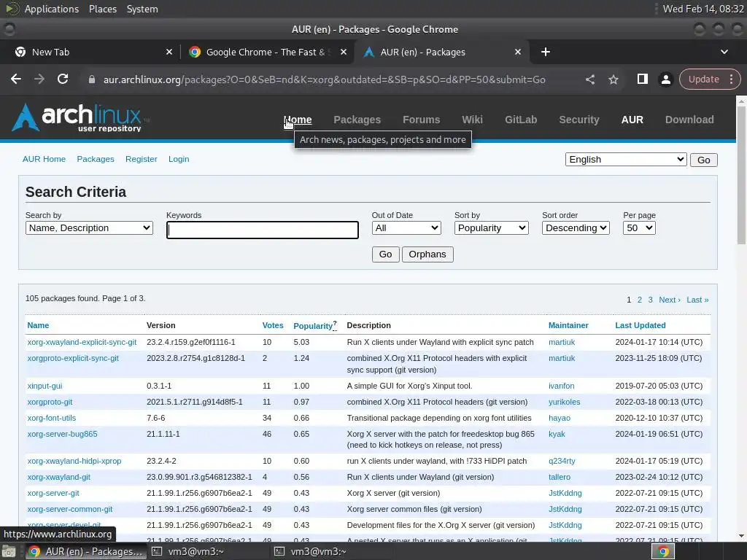Go to results page 2

[639, 300]
